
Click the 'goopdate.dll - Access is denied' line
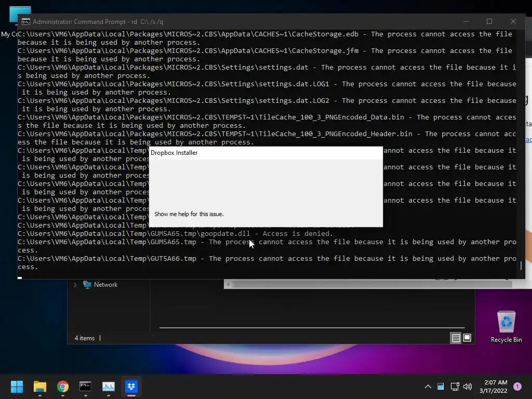pos(176,233)
